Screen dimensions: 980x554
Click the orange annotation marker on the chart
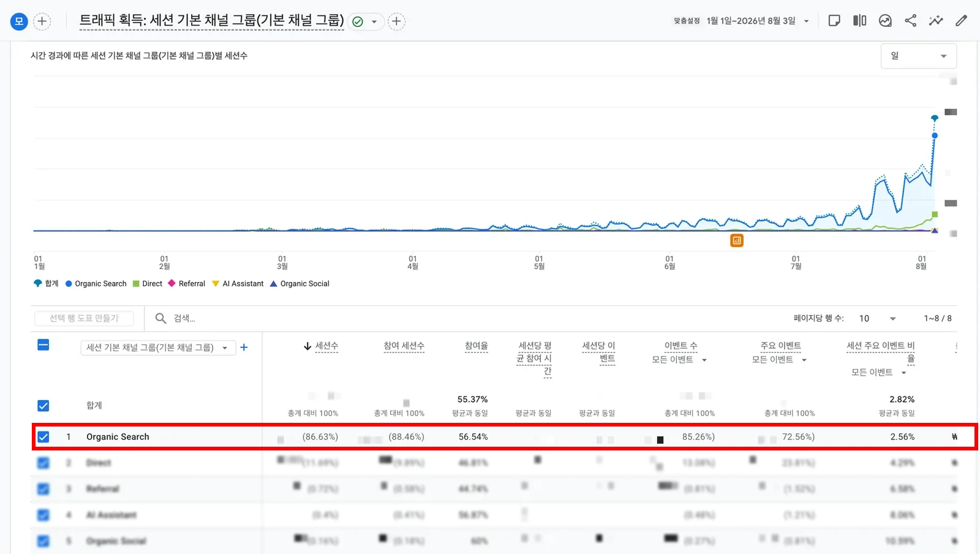pos(737,241)
